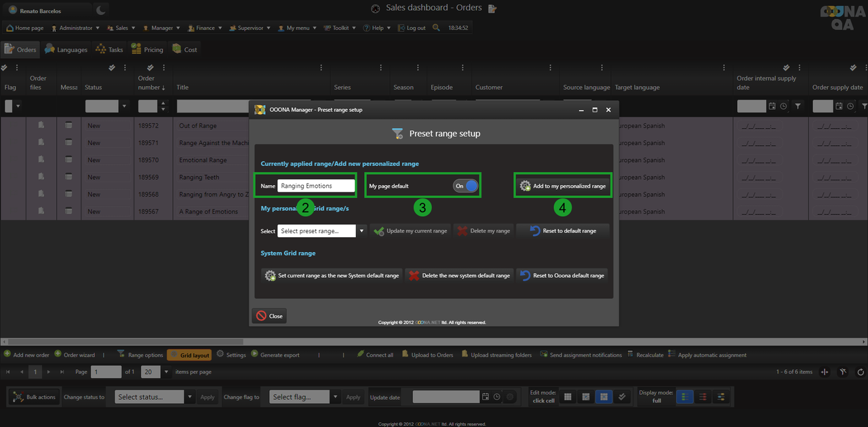Click the refresh icon in the pager bar
868x427 pixels.
coord(861,372)
